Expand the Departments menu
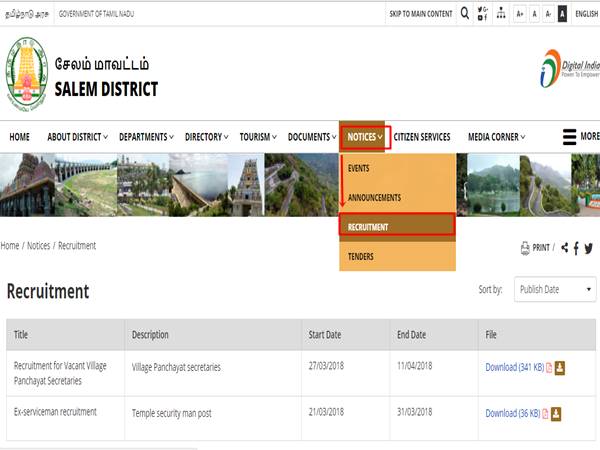Viewport: 600px width, 450px height. click(146, 137)
